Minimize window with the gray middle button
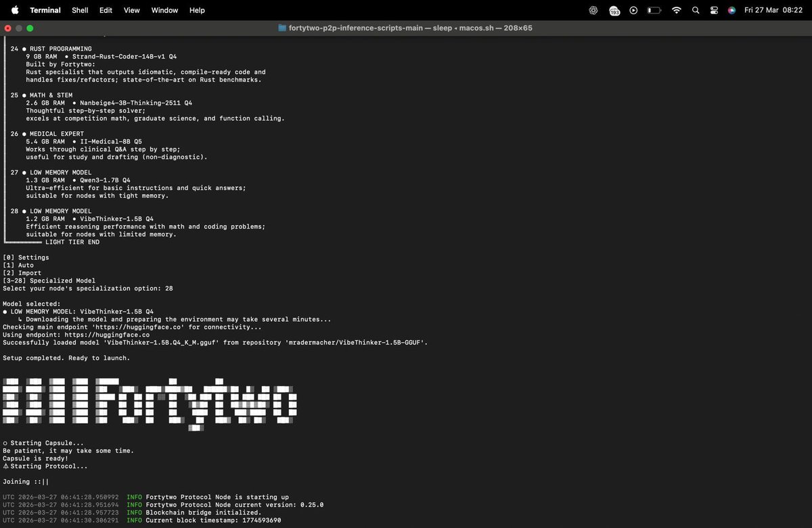The height and width of the screenshot is (528, 812). tap(19, 28)
